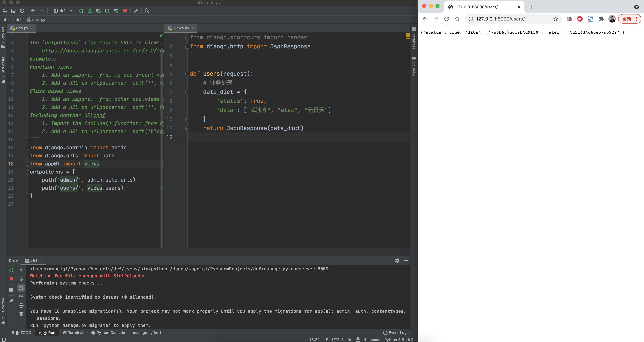Stop the running drf server in toolbar
The height and width of the screenshot is (342, 644).
[125, 11]
